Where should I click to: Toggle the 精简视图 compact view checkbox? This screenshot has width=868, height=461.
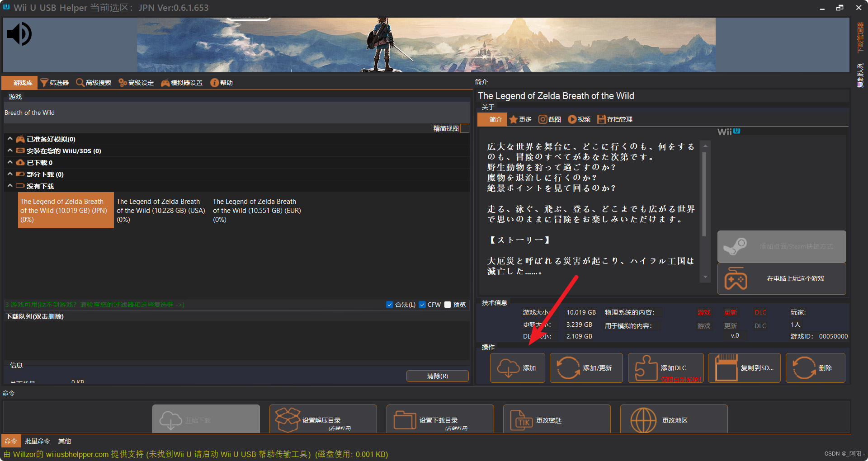click(464, 128)
